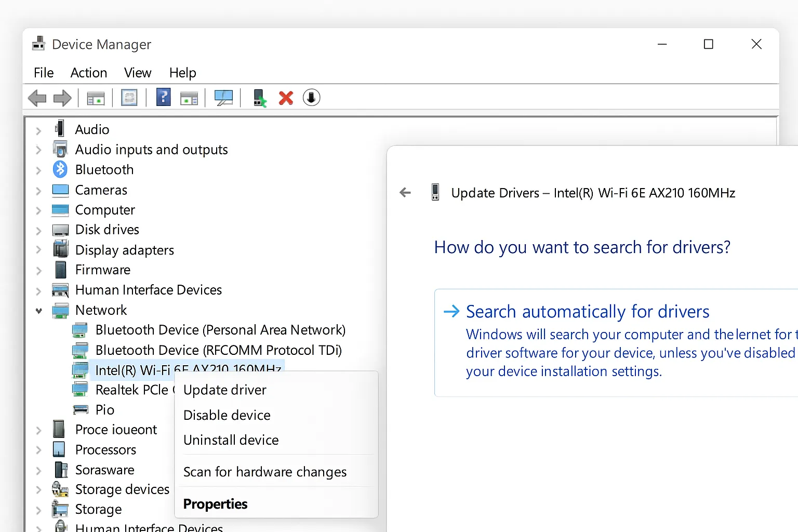This screenshot has width=798, height=532.
Task: Choose Update driver from context menu
Action: (224, 390)
